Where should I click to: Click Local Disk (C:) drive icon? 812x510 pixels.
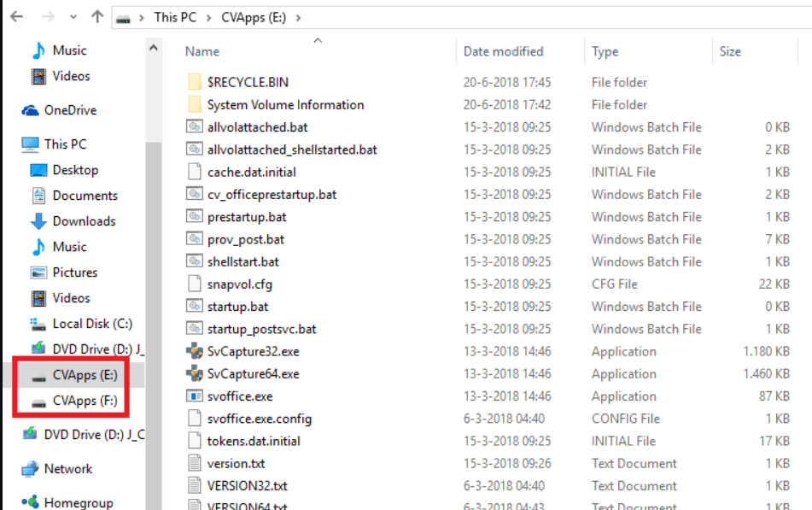[38, 324]
